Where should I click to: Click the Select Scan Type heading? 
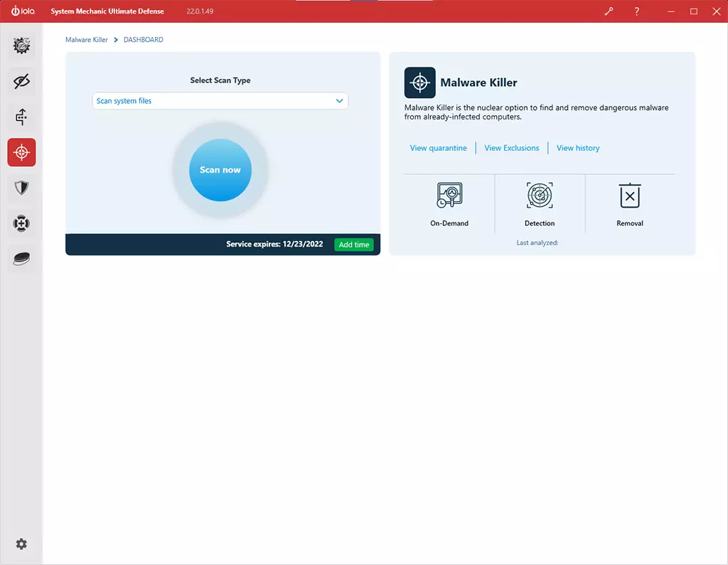[x=220, y=80]
